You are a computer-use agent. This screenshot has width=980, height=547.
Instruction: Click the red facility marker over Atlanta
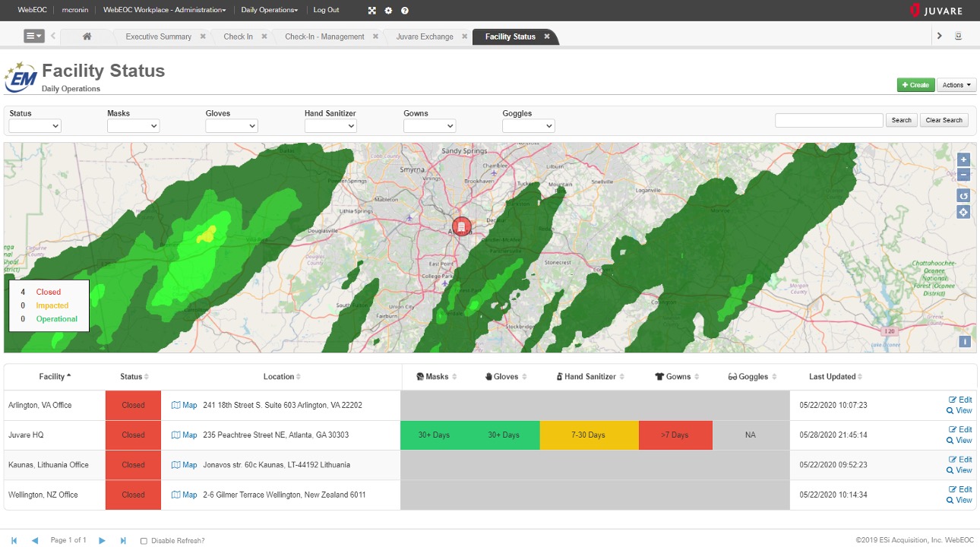(x=461, y=226)
